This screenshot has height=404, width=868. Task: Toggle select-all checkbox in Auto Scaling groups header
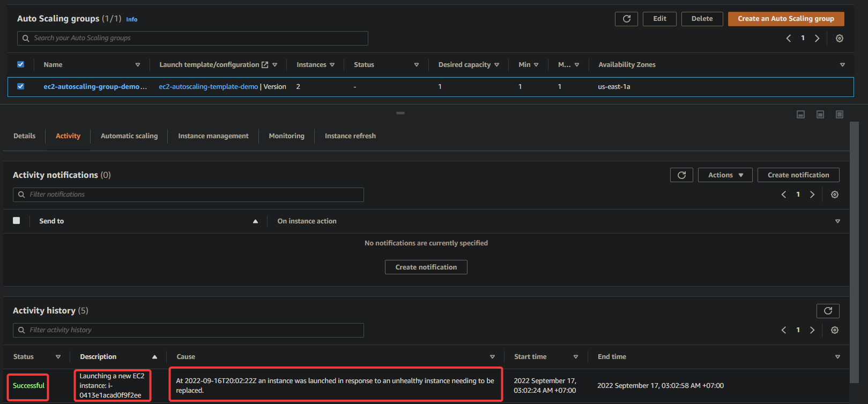tap(20, 64)
